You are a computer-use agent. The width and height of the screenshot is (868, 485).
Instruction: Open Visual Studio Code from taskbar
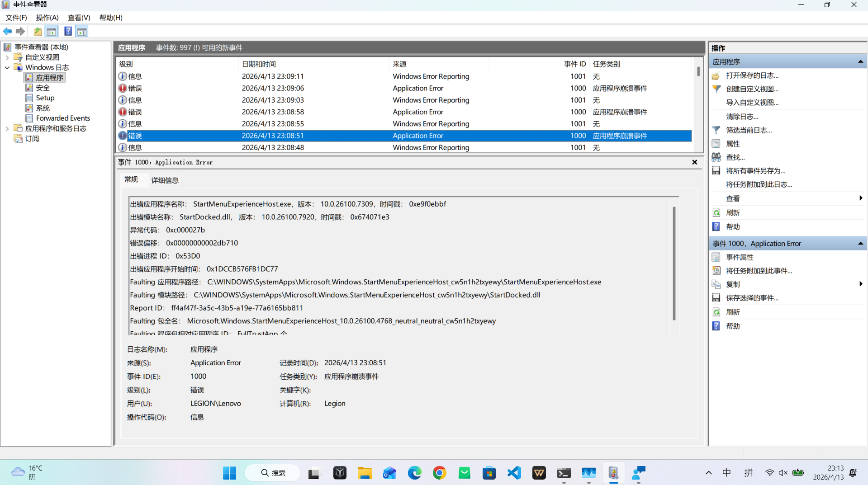[514, 473]
